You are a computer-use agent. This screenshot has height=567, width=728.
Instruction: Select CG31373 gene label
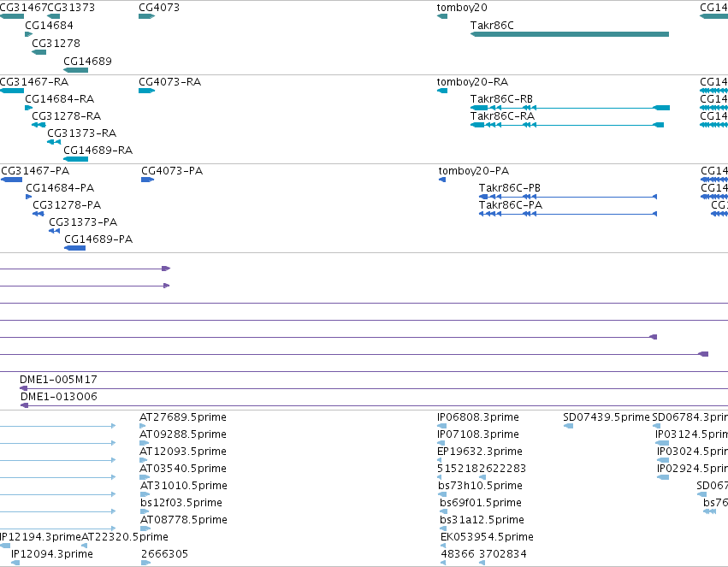pyautogui.click(x=71, y=7)
